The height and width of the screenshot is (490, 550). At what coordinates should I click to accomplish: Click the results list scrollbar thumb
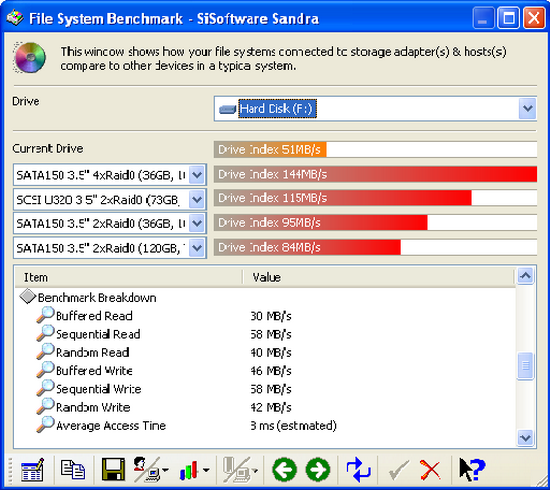[525, 365]
